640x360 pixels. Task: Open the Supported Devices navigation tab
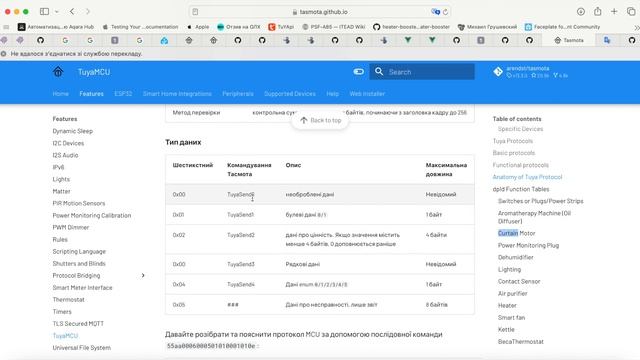point(290,93)
